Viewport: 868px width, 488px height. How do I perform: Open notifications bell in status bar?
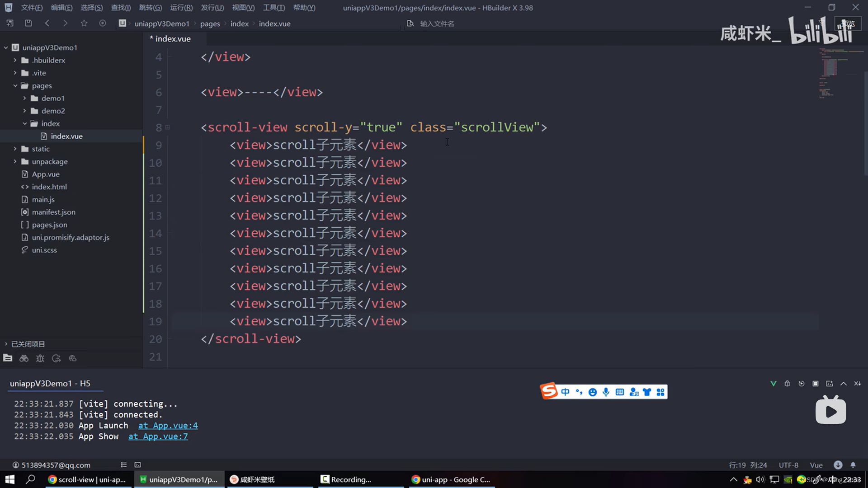coord(853,465)
